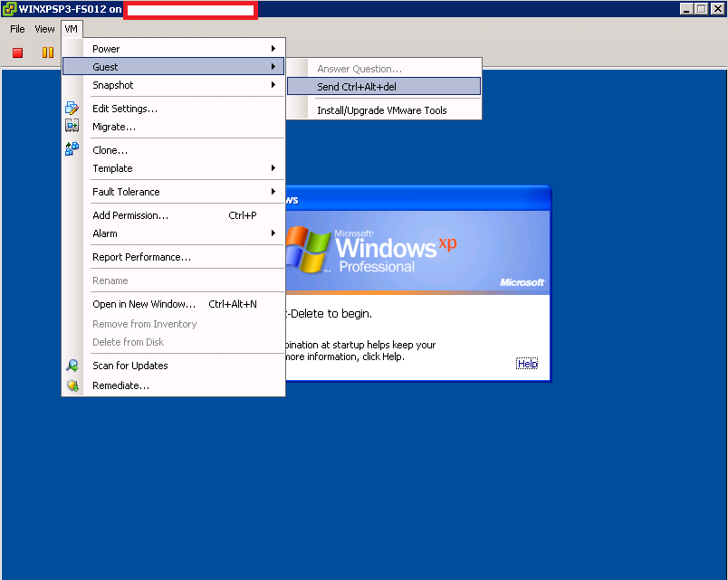Screen dimensions: 728x580
Task: Click the Edit Settings pencil icon
Action: point(72,108)
